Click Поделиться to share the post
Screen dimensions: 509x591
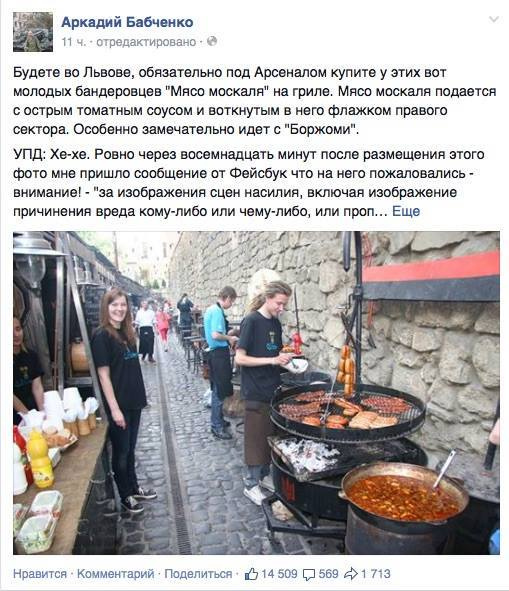click(198, 574)
